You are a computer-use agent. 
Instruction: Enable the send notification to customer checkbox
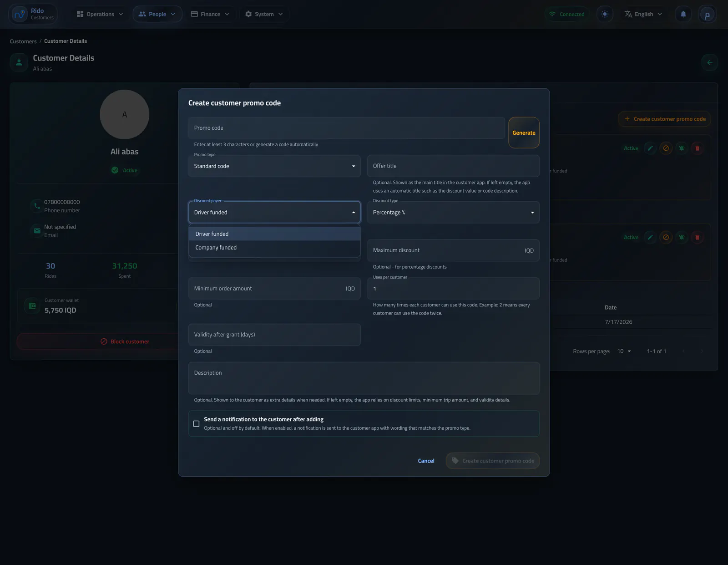(x=196, y=424)
